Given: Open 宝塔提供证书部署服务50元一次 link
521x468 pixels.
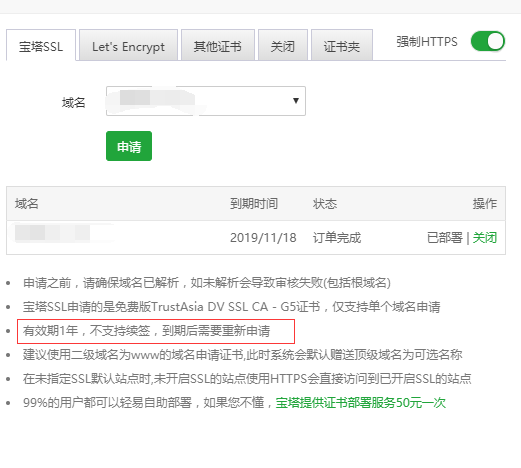Looking at the screenshot, I should pyautogui.click(x=361, y=403).
